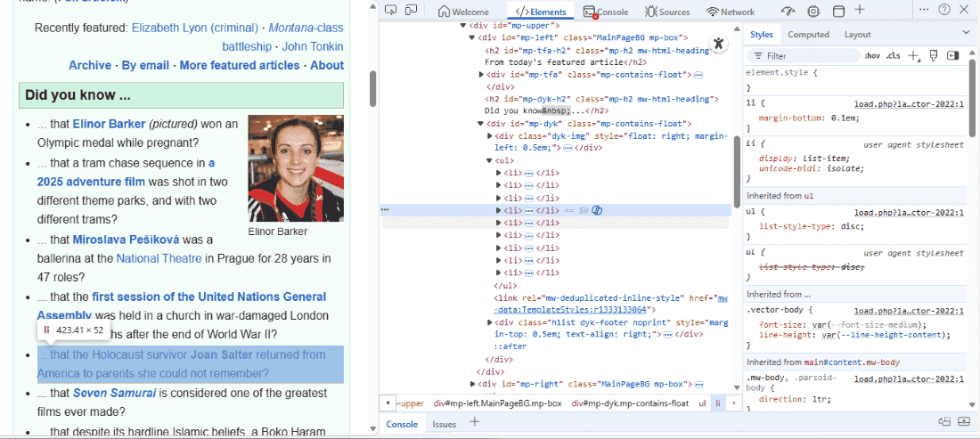
Task: Click the By email link
Action: click(145, 65)
